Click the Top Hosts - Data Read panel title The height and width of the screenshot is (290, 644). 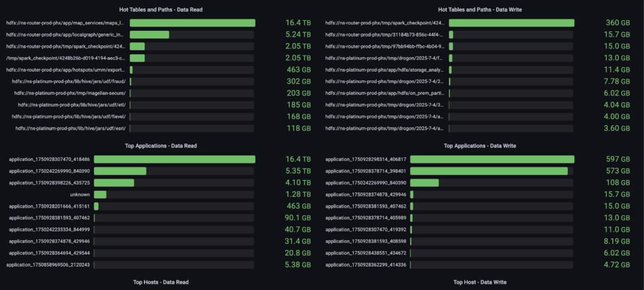pos(161,282)
